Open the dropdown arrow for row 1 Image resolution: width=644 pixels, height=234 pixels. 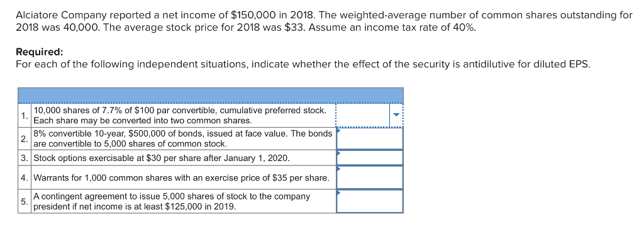396,115
